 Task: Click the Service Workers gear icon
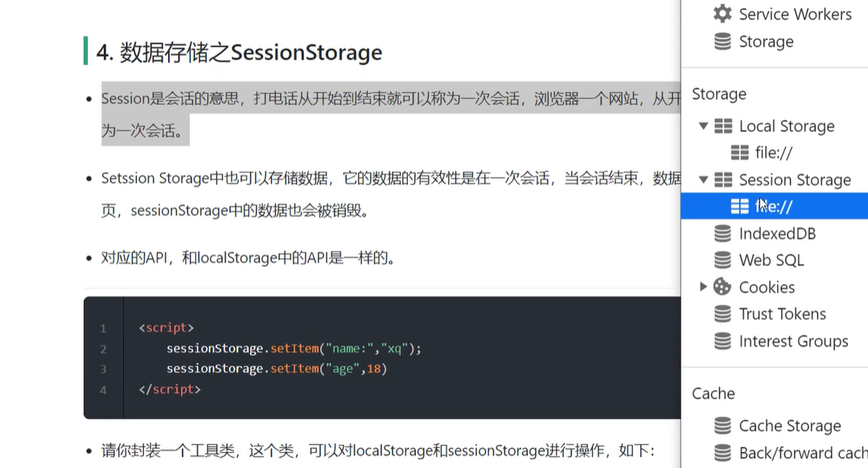[x=722, y=14]
